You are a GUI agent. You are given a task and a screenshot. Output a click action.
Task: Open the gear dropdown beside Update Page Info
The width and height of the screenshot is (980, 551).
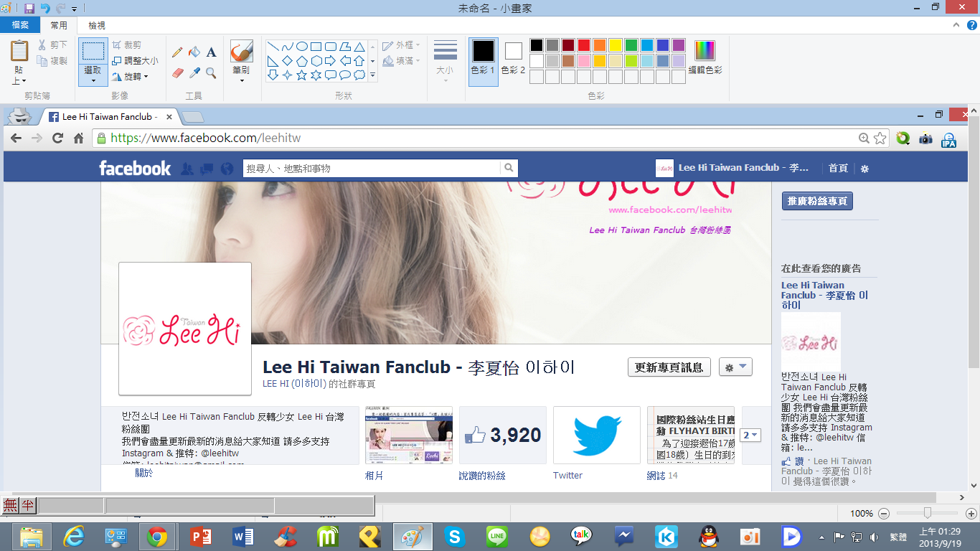click(x=735, y=367)
